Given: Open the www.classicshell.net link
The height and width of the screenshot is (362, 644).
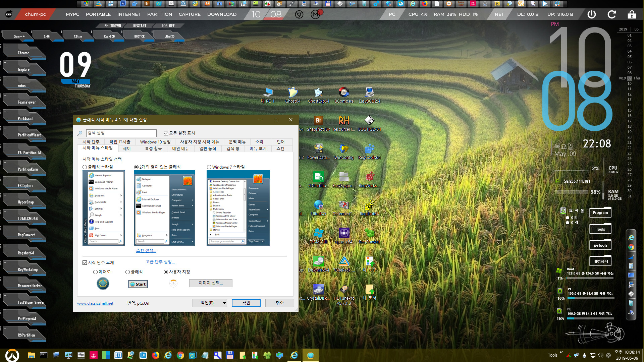Looking at the screenshot, I should coord(95,303).
